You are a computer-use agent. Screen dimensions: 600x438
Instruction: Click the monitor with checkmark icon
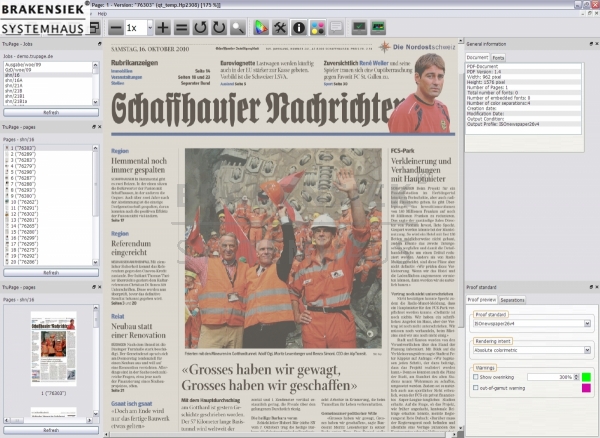click(359, 28)
